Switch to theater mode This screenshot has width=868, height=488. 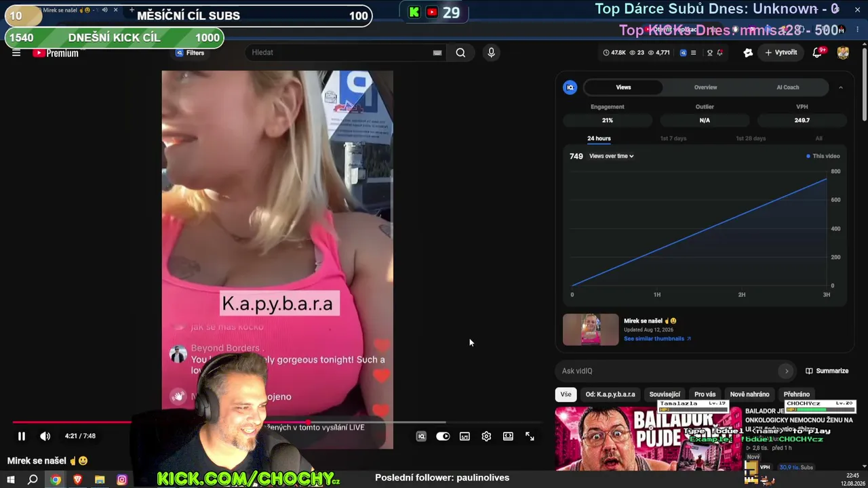click(508, 436)
